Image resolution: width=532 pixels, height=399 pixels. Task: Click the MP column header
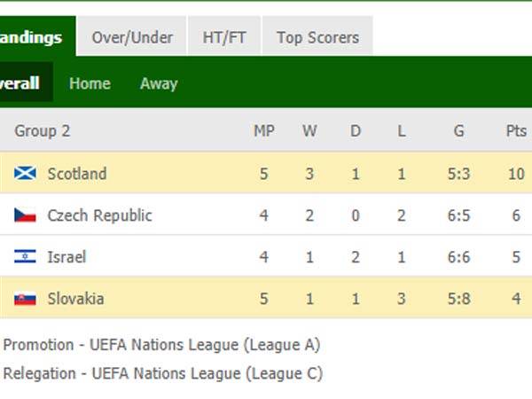click(263, 131)
